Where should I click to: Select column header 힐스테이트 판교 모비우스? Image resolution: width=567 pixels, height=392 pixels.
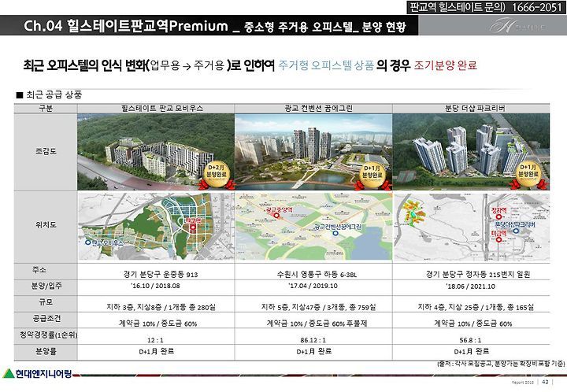162,108
